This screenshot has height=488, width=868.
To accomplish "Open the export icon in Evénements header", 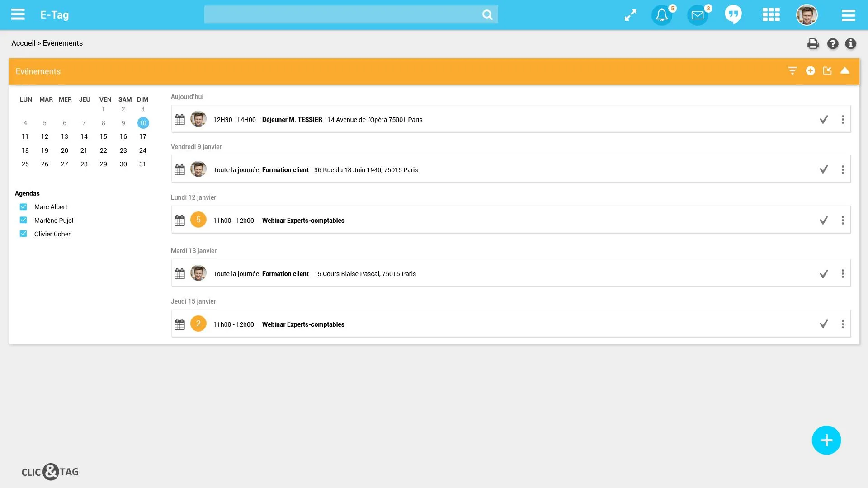I will pos(827,71).
